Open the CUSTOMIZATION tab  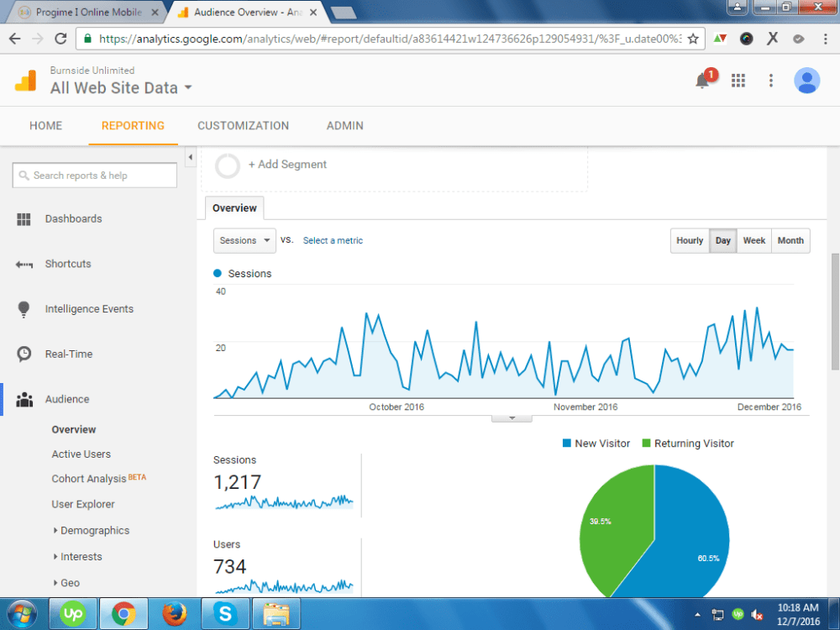(244, 126)
